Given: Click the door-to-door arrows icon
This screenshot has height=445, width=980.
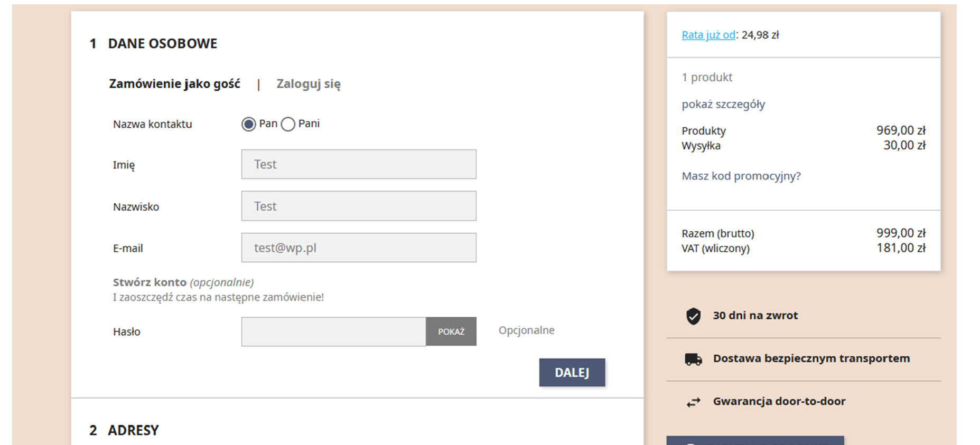Looking at the screenshot, I should click(693, 402).
